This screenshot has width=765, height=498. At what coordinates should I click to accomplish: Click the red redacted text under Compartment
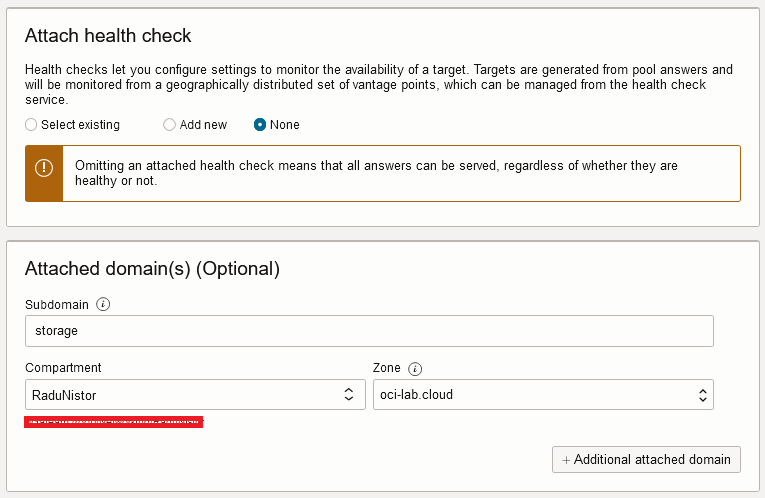point(114,423)
